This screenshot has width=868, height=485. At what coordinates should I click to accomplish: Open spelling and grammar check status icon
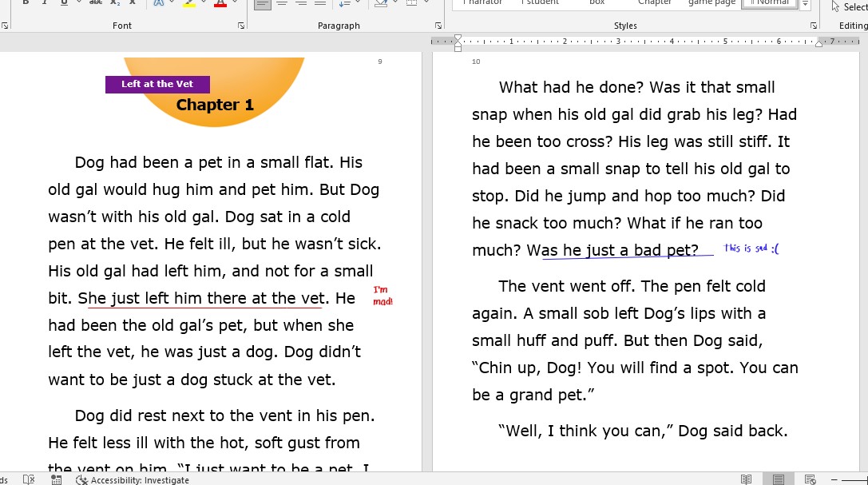[x=29, y=479]
